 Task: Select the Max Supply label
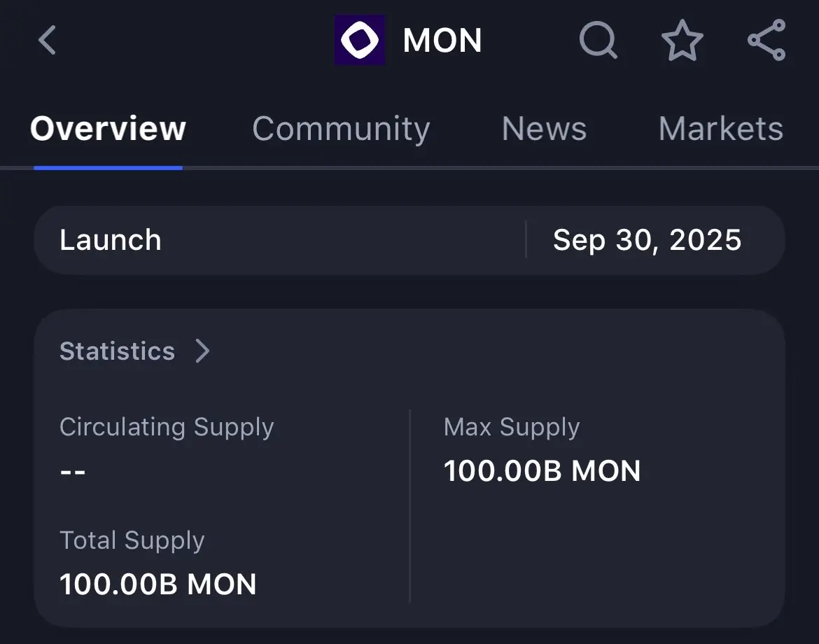[x=512, y=427]
